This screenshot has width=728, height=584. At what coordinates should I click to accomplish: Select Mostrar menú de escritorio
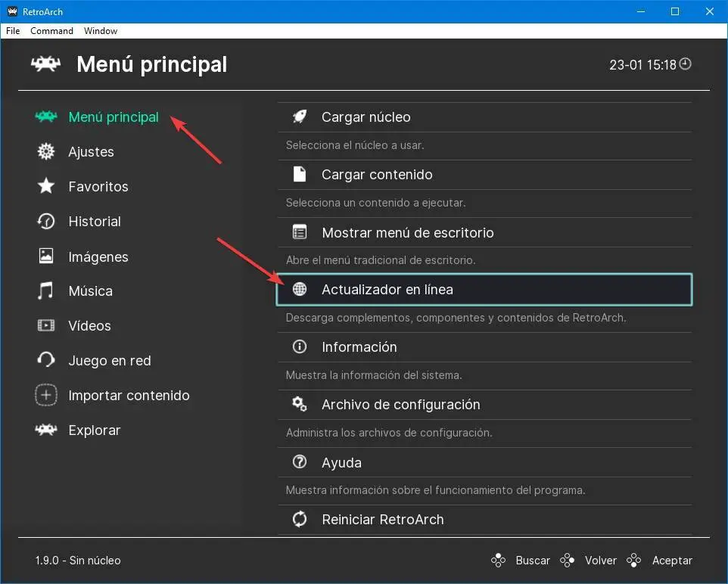pyautogui.click(x=485, y=232)
